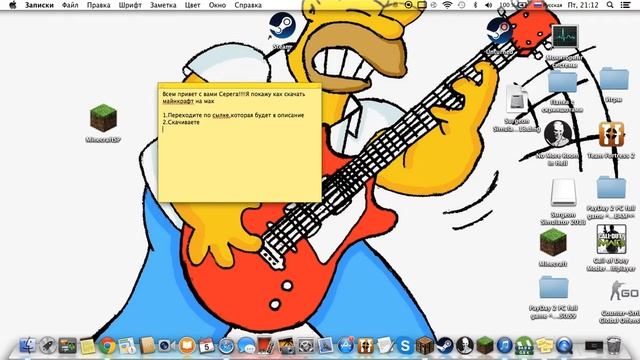Open the App Store in the Dock
The width and height of the screenshot is (640, 360).
[x=346, y=346]
